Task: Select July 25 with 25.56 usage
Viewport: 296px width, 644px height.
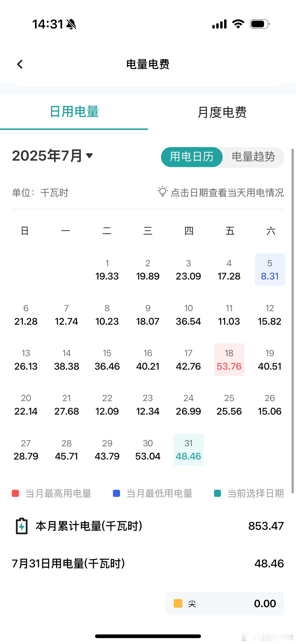Action: tap(229, 405)
